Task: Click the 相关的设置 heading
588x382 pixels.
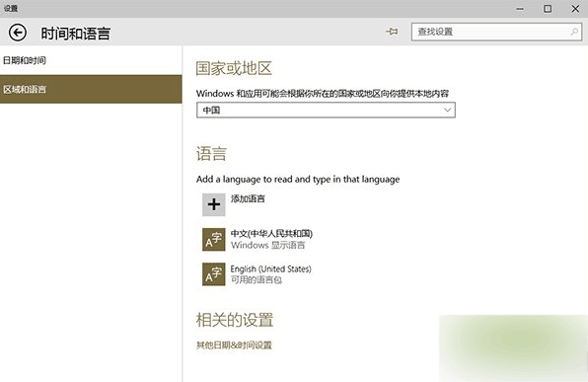Action: click(235, 320)
